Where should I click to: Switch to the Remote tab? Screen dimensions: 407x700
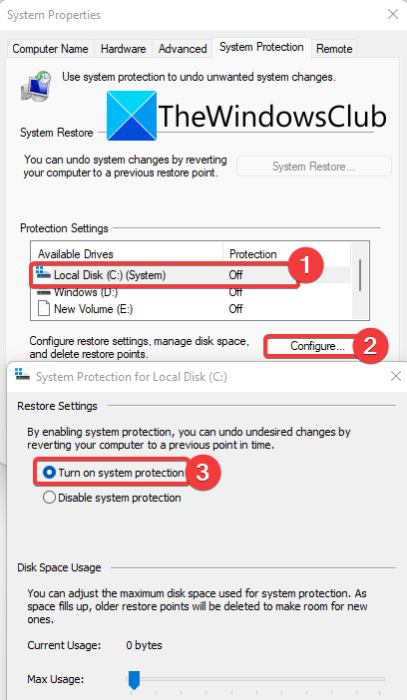pyautogui.click(x=334, y=49)
